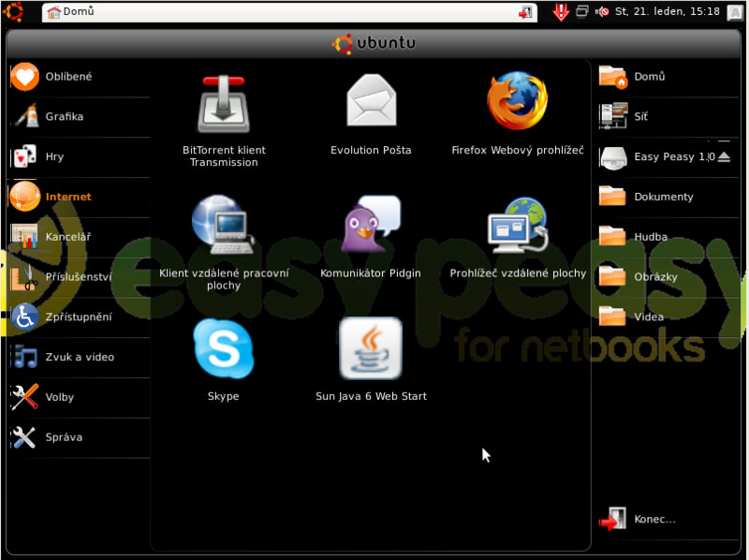This screenshot has height=560, width=749.
Task: Launch Komunikátor Pidgin
Action: click(371, 237)
